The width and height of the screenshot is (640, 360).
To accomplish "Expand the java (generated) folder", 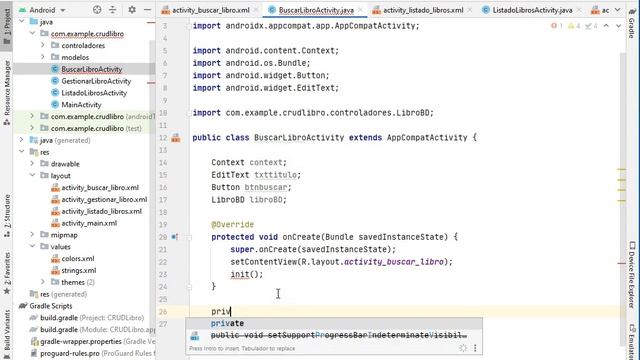I will tap(22, 140).
